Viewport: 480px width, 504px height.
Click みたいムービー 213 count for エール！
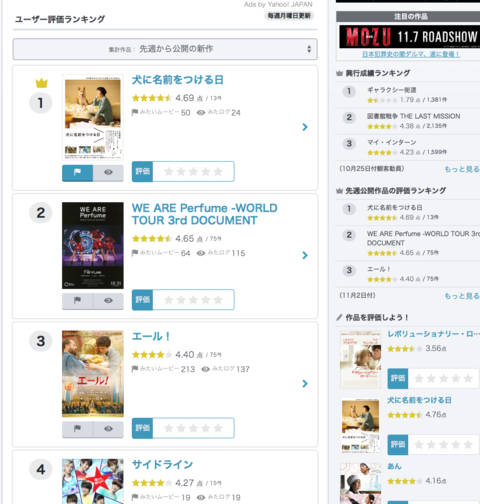click(163, 369)
